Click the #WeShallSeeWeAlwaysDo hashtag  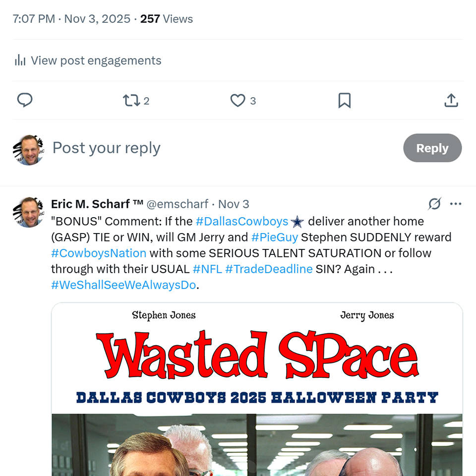pos(123,285)
